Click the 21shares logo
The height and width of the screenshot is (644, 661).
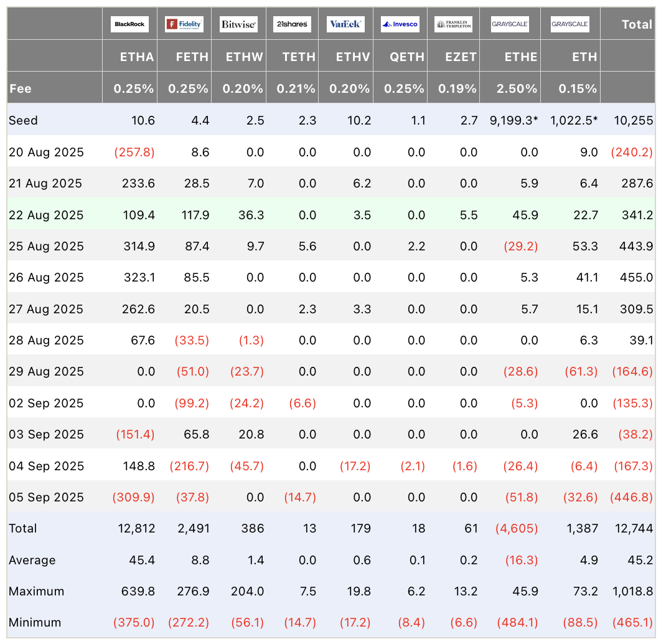click(292, 24)
